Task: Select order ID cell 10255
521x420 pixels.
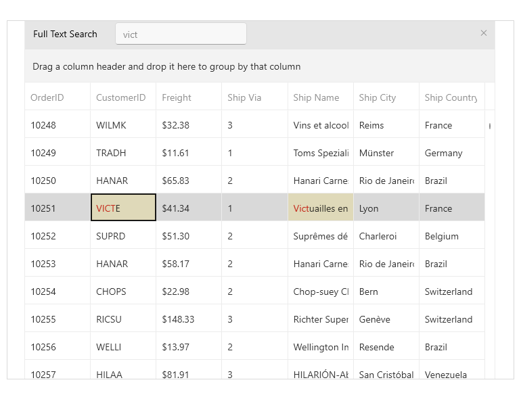Action: point(58,319)
